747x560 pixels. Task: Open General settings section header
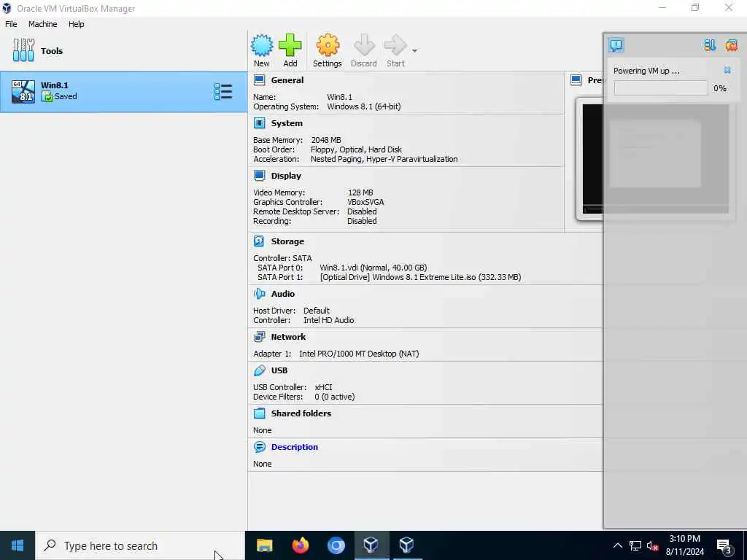pyautogui.click(x=287, y=80)
